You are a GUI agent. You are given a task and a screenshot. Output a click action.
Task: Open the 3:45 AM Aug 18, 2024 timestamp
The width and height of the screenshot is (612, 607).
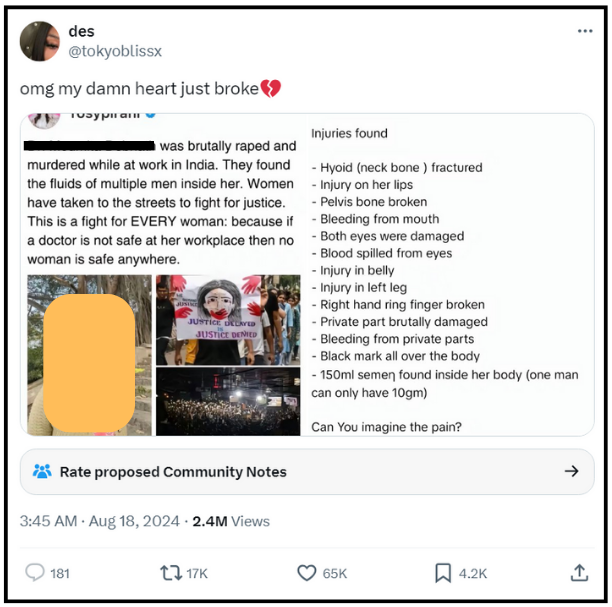(100, 521)
